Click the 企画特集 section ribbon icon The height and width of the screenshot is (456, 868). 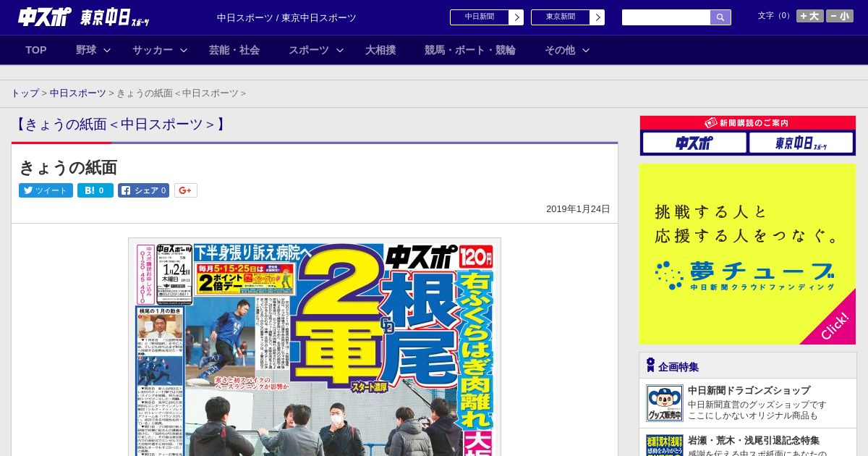pyautogui.click(x=650, y=366)
